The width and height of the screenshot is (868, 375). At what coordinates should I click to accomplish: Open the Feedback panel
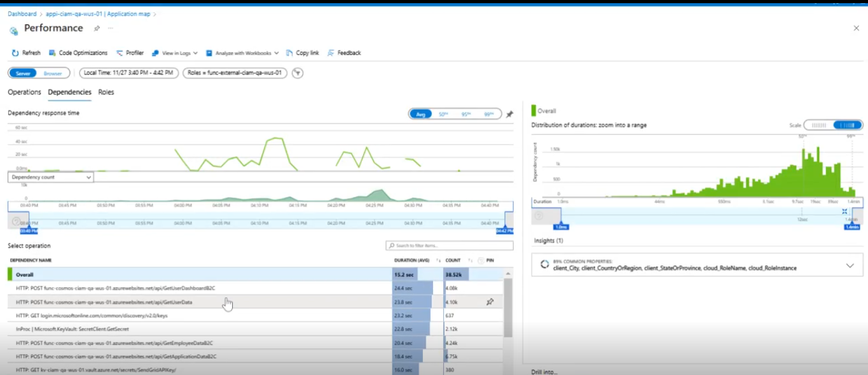pos(342,53)
